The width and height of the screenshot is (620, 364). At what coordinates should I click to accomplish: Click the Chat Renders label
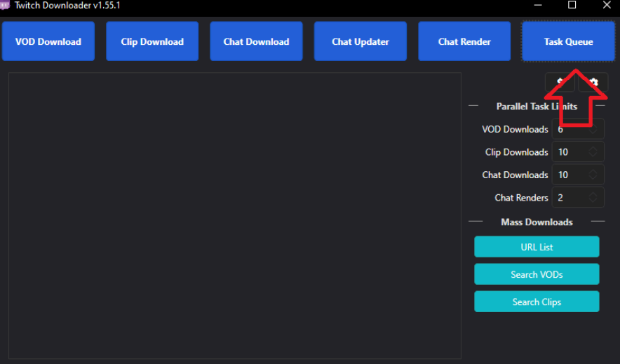[x=521, y=198]
